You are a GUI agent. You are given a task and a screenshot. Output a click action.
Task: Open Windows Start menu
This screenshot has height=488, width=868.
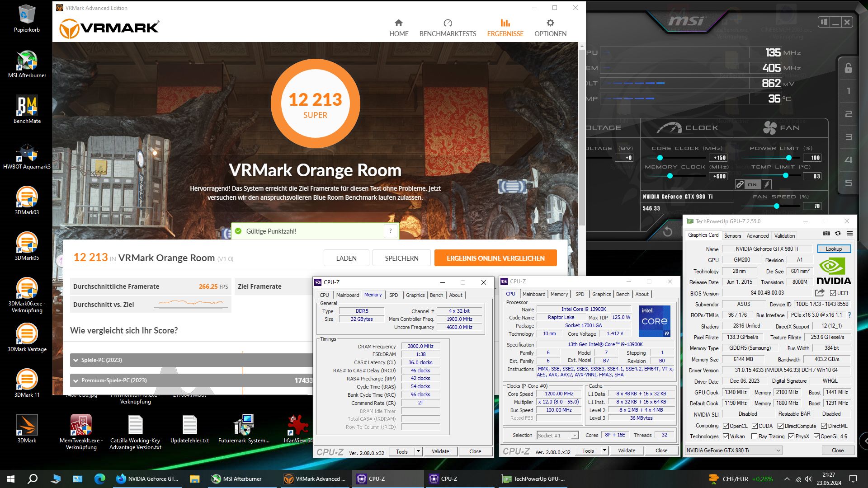(x=11, y=479)
